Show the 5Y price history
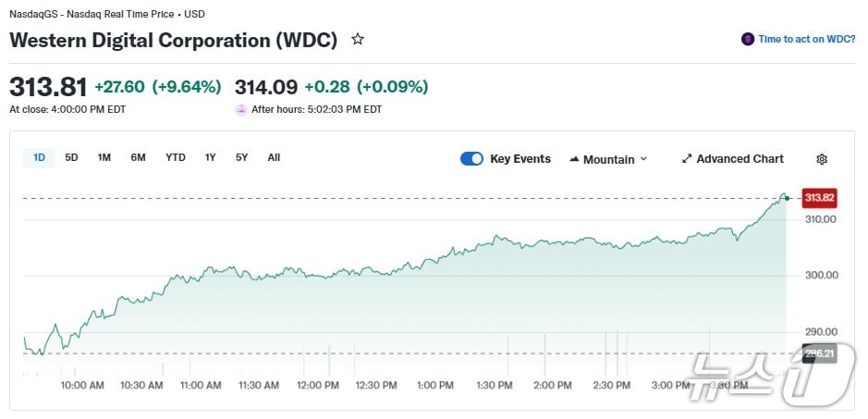 point(241,157)
